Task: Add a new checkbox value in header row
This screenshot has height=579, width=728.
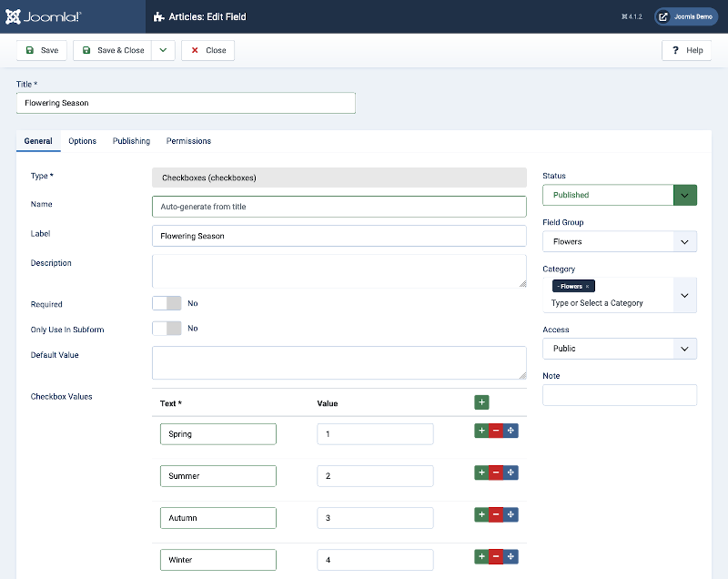Action: [481, 402]
